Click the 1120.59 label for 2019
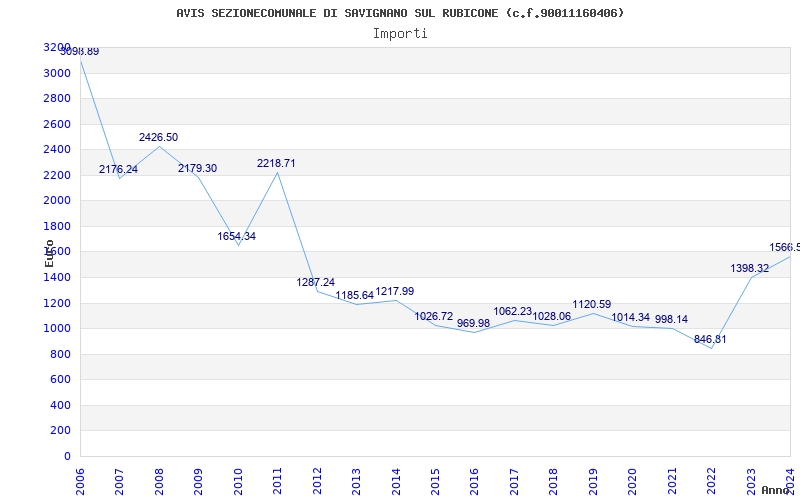The width and height of the screenshot is (800, 500). [x=592, y=305]
